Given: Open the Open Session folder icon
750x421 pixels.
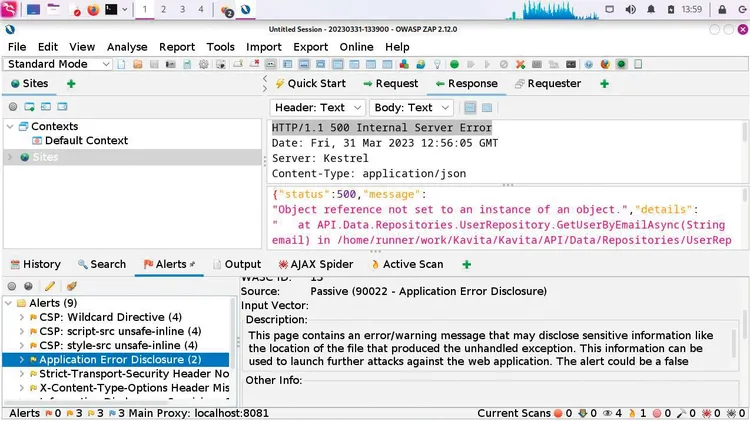Looking at the screenshot, I should point(138,64).
